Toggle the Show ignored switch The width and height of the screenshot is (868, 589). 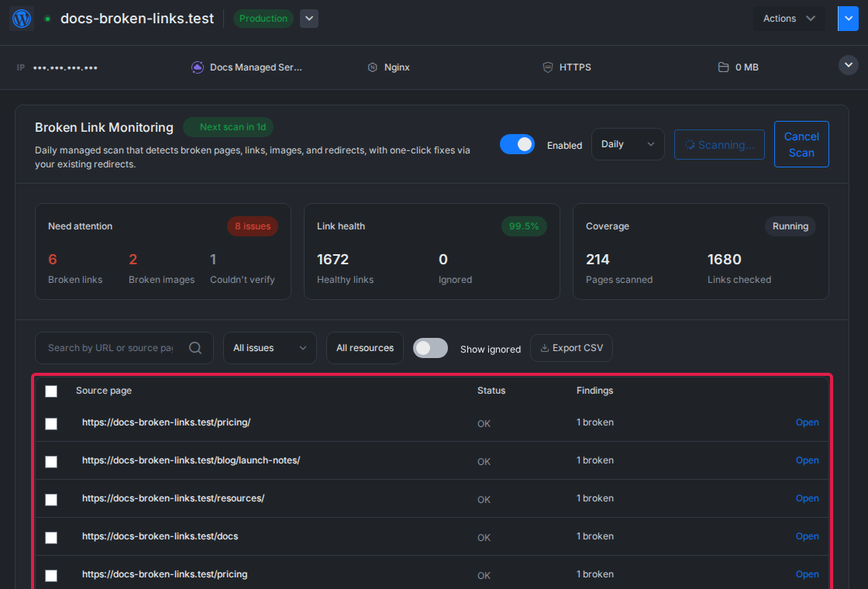pyautogui.click(x=430, y=348)
